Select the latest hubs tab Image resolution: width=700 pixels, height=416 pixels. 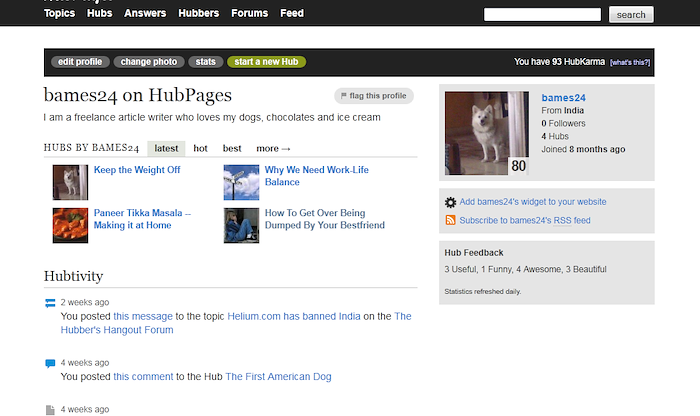click(x=166, y=149)
